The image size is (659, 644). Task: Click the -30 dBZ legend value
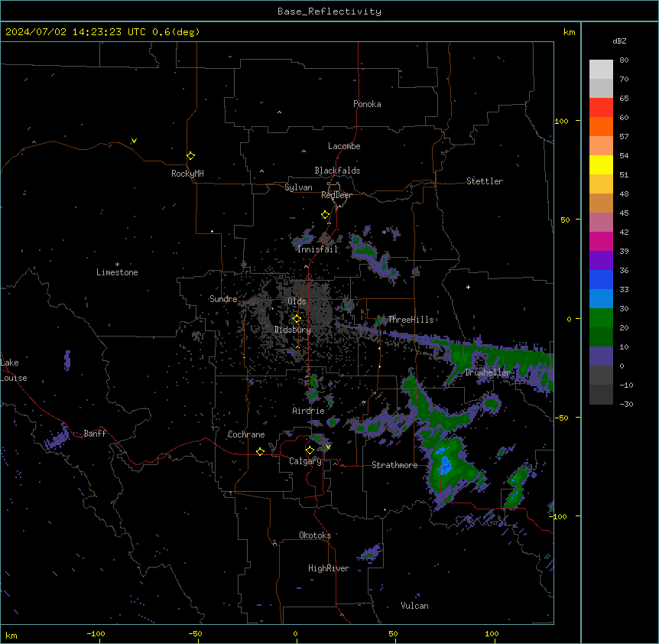pos(626,405)
